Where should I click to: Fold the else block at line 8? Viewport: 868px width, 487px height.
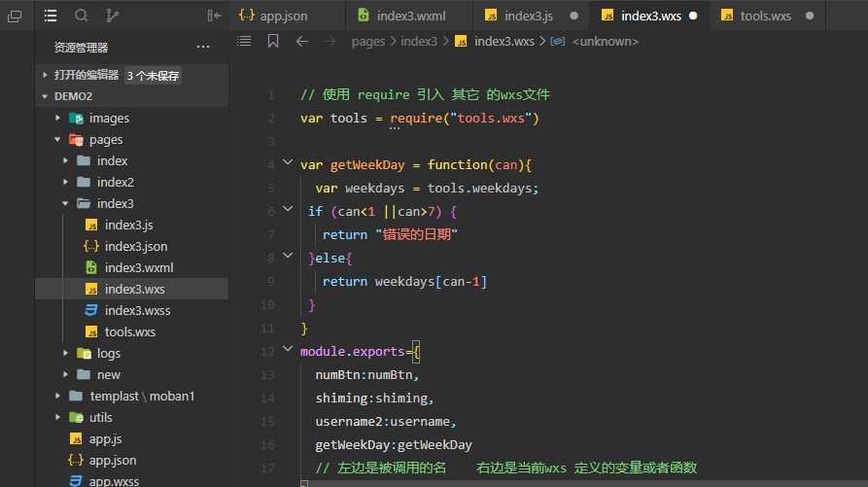[x=288, y=256]
